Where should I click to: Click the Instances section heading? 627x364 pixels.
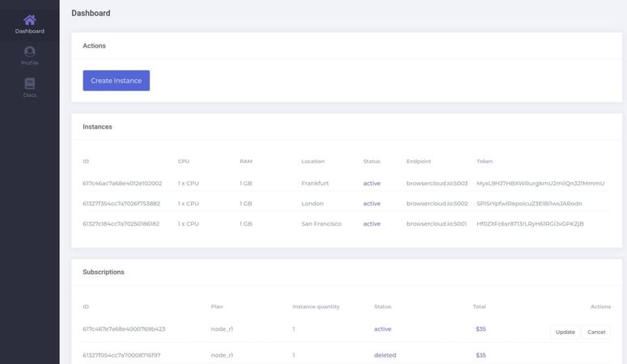[98, 127]
